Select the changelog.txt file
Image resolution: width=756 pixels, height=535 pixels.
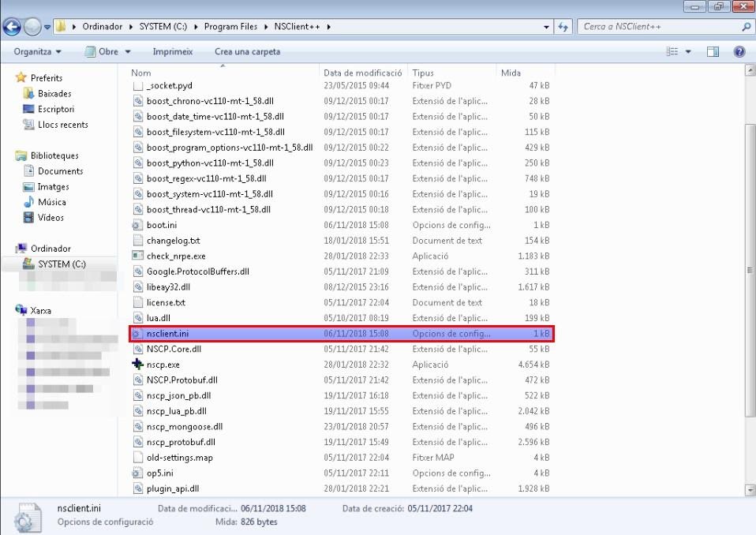[173, 241]
